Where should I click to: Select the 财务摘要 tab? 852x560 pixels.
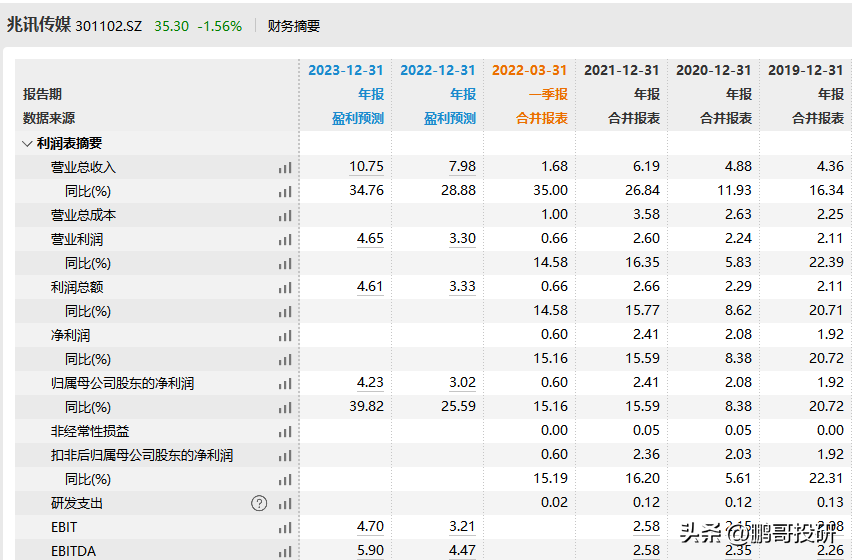(x=293, y=26)
